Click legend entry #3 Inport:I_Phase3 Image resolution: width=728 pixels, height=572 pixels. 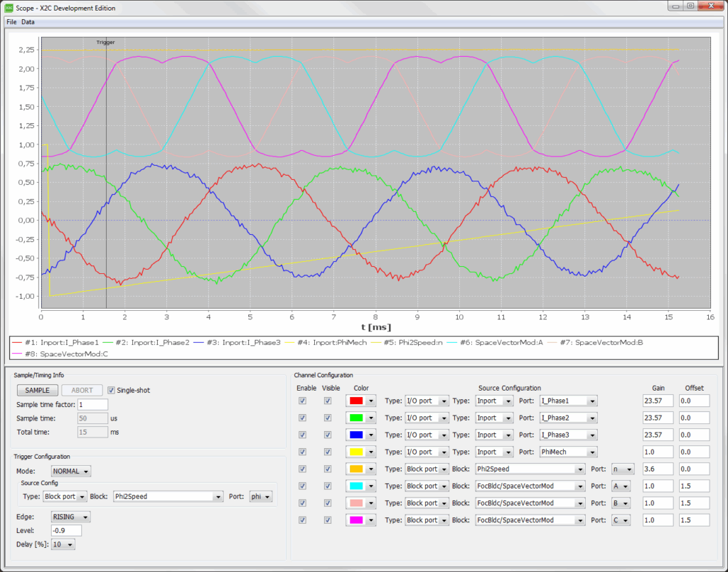(x=237, y=342)
